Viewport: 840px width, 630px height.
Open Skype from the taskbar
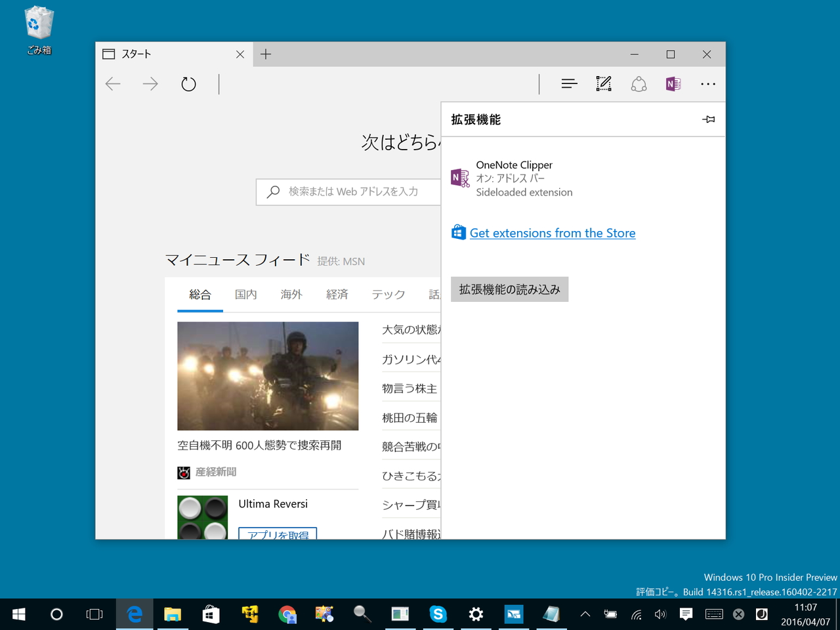438,614
